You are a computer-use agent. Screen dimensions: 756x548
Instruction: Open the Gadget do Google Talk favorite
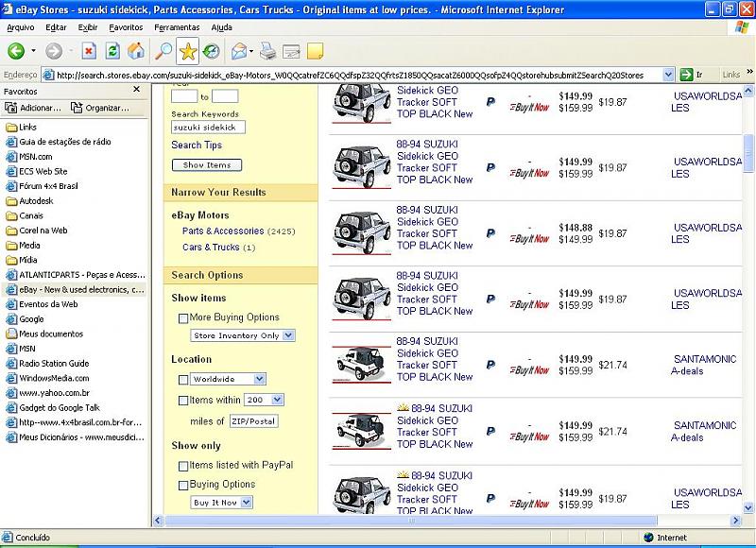click(x=53, y=408)
